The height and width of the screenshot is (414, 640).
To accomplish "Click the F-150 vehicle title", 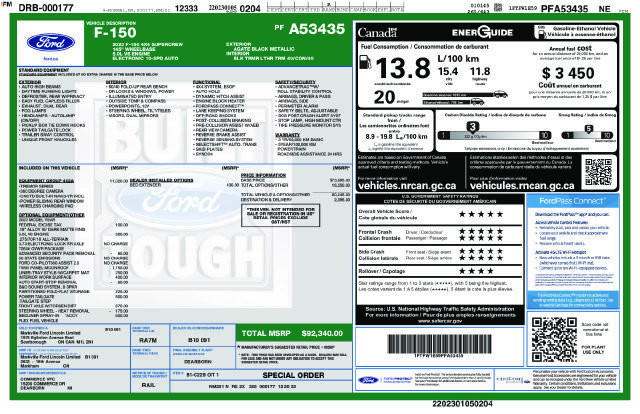I will point(115,33).
